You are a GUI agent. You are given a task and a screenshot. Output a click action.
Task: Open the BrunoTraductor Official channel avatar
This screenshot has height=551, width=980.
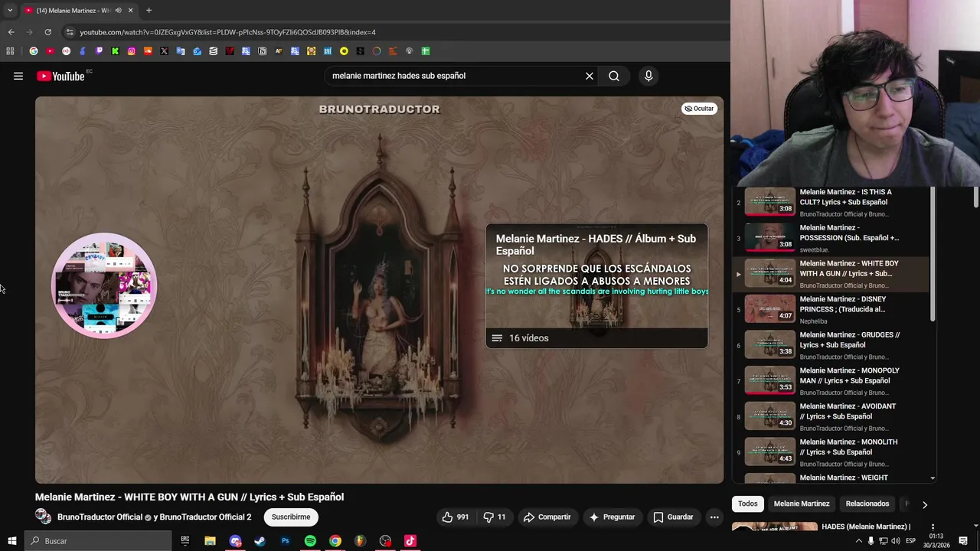pos(44,517)
